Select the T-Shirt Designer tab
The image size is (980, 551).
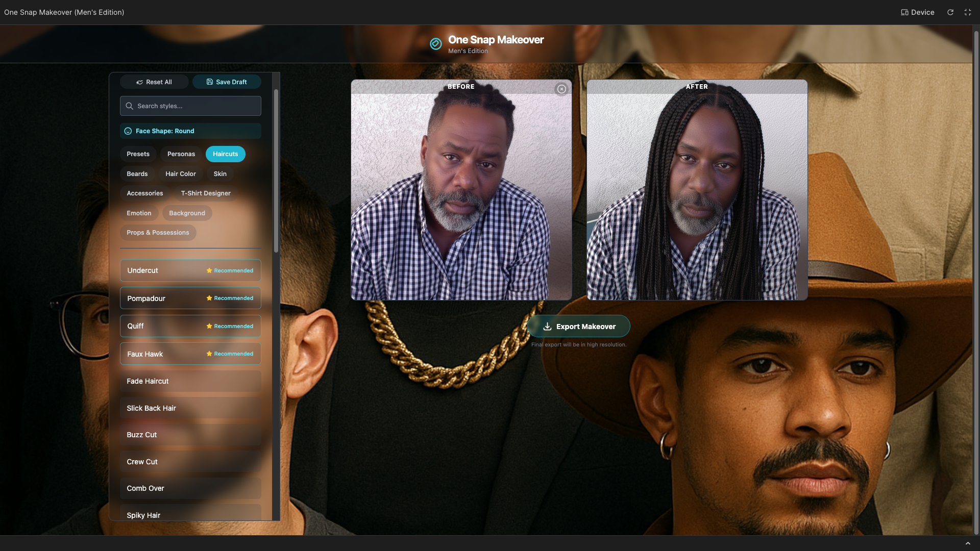(x=206, y=193)
